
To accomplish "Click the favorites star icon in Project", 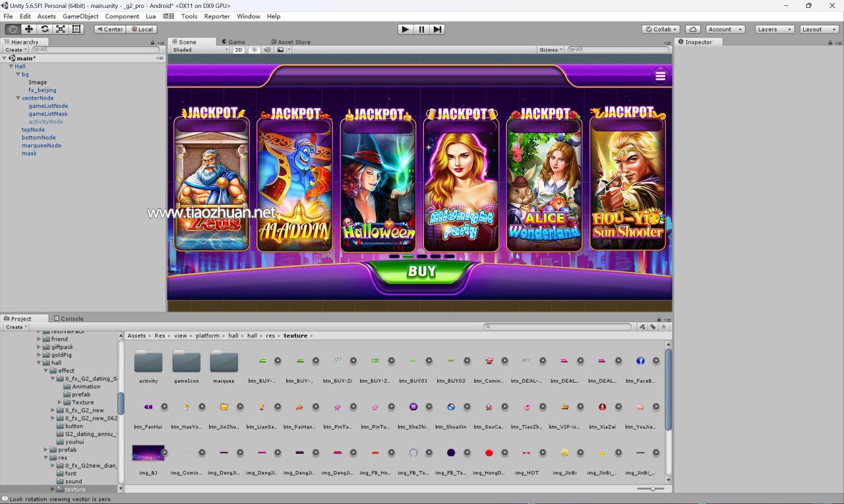I will click(664, 326).
